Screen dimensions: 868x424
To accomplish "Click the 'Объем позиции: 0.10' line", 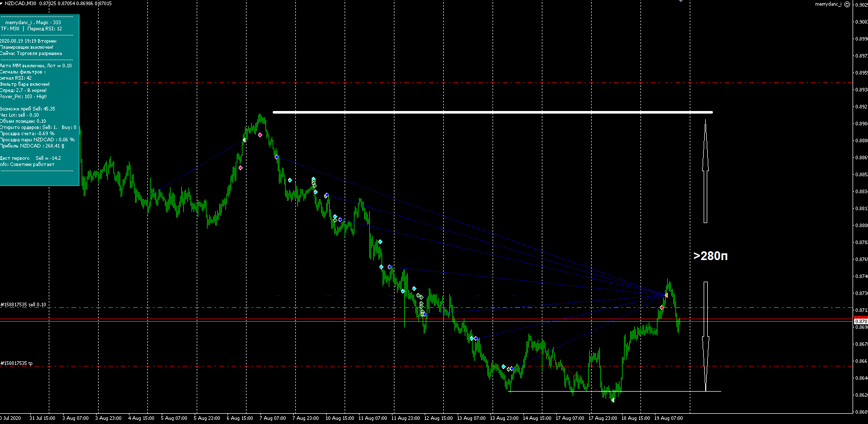I will (x=23, y=121).
